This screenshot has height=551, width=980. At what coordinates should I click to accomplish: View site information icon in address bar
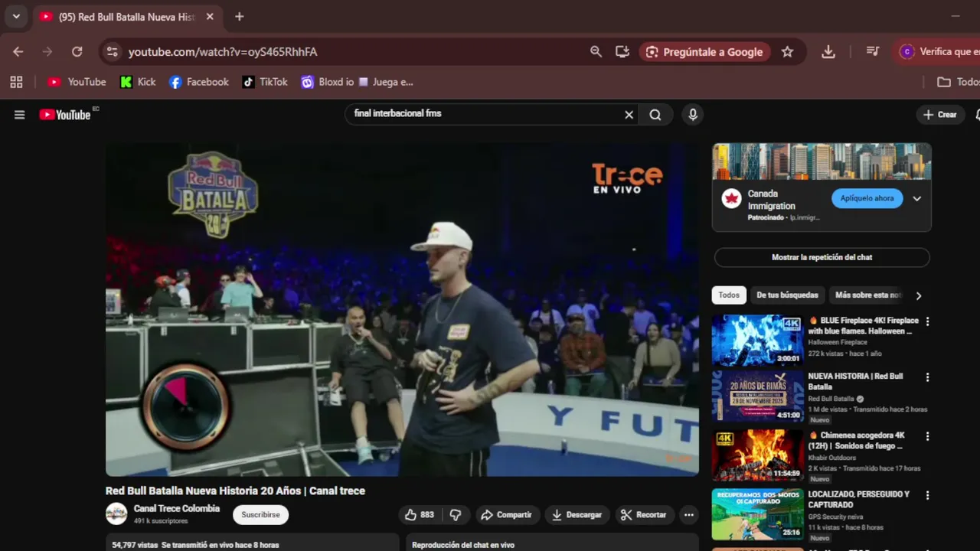pos(113,51)
